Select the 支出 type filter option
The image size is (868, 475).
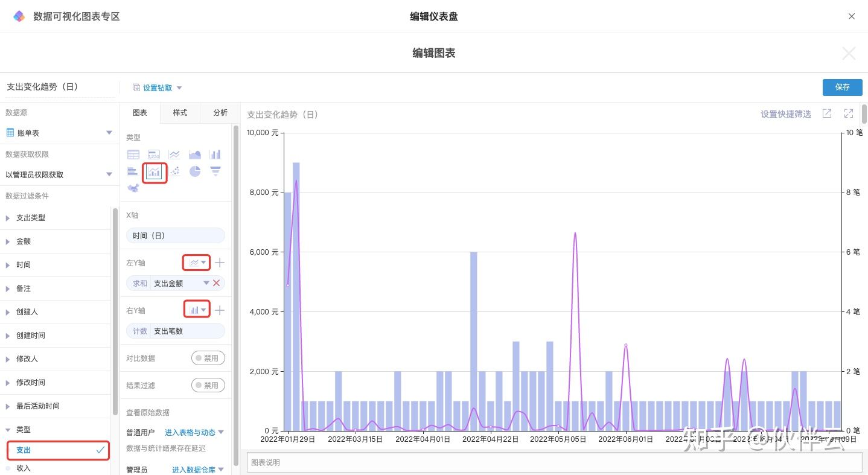pyautogui.click(x=58, y=450)
